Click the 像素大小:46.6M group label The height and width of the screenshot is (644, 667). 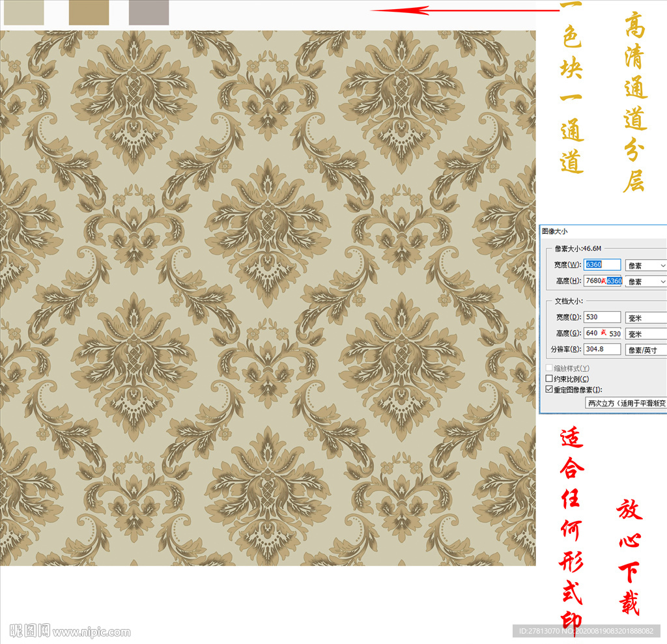578,248
